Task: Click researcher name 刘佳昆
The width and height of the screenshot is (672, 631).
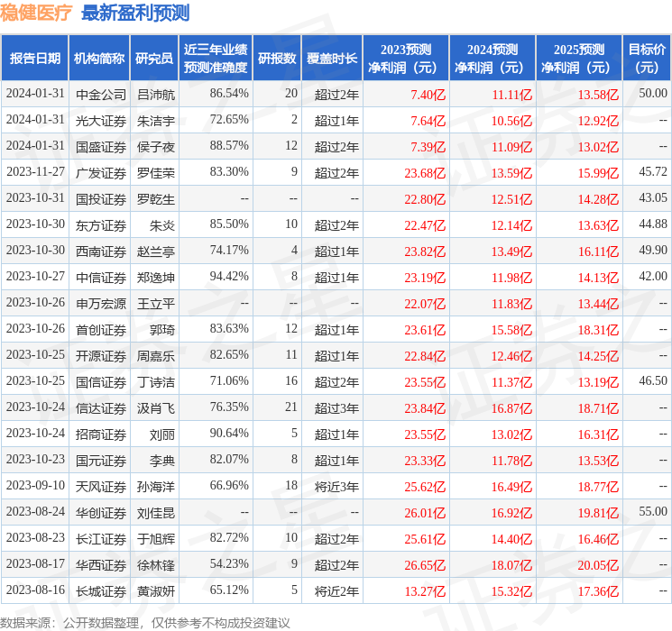Action: tap(156, 512)
